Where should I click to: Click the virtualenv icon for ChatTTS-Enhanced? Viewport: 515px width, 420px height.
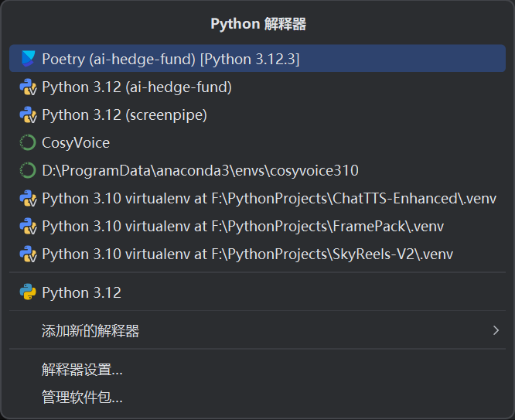28,199
